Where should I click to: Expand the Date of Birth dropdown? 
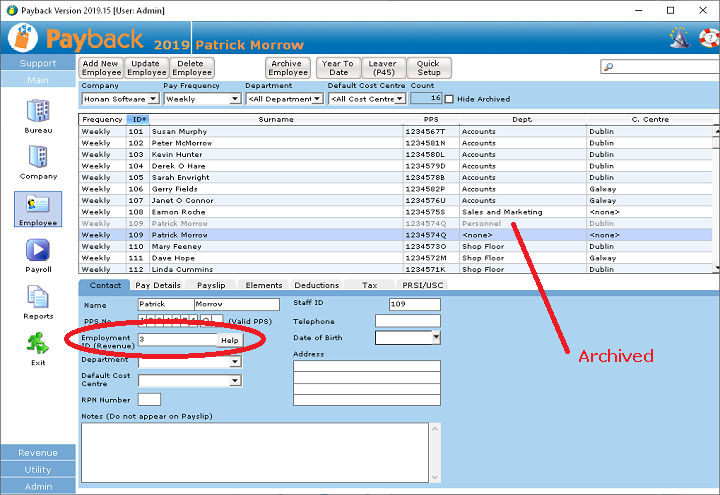[436, 338]
